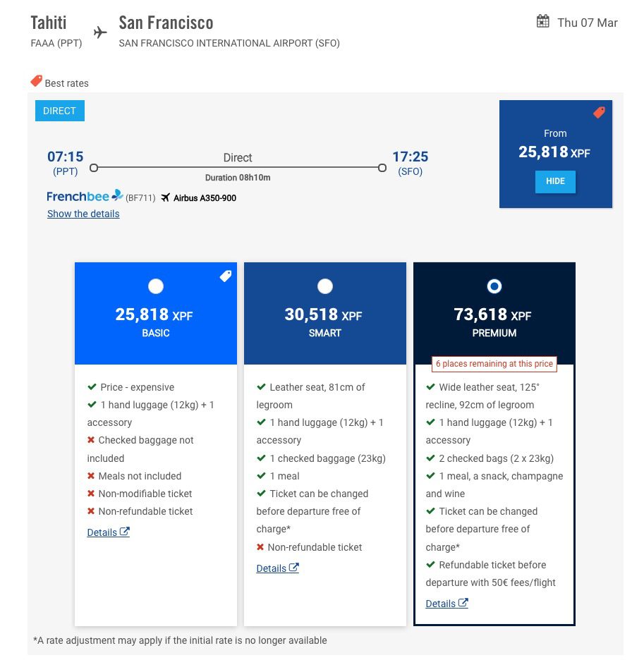Image resolution: width=644 pixels, height=660 pixels.
Task: Click the external link icon beside SMART Details
Action: click(x=293, y=568)
